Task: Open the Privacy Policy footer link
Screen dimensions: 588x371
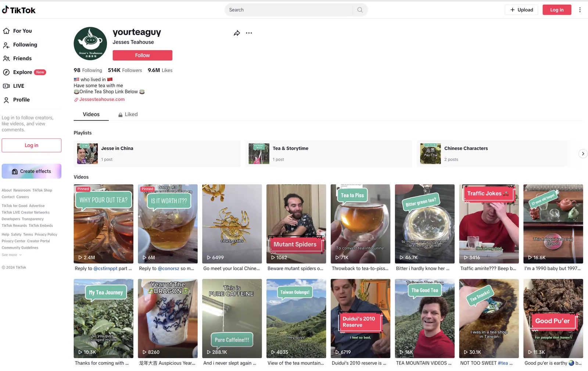Action: coord(46,235)
